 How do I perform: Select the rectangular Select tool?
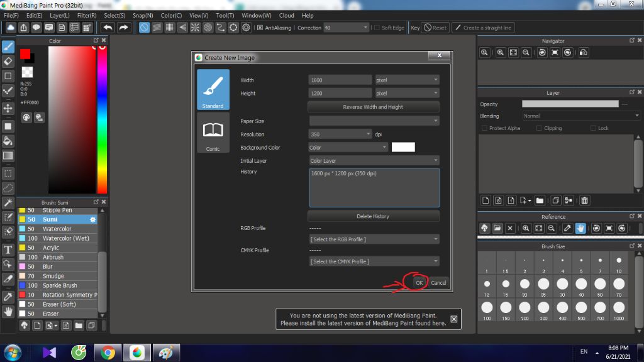click(x=8, y=173)
